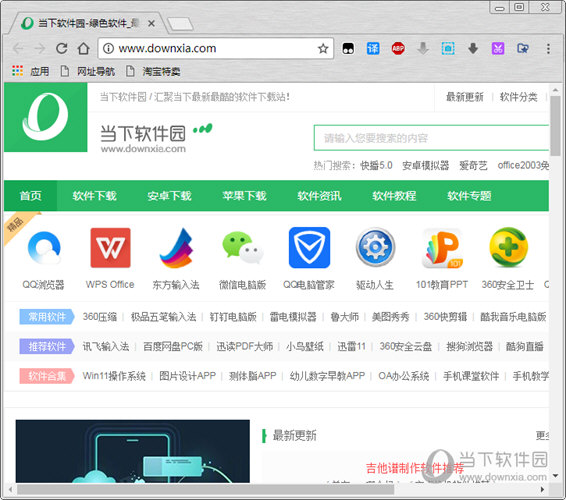
Task: Open QQ电脑管家 app icon
Action: [x=309, y=248]
